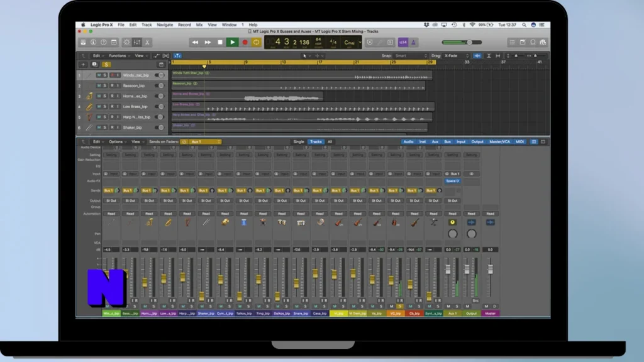Toggle the blue Waveform Zoom button
Image resolution: width=644 pixels, height=362 pixels.
click(477, 56)
